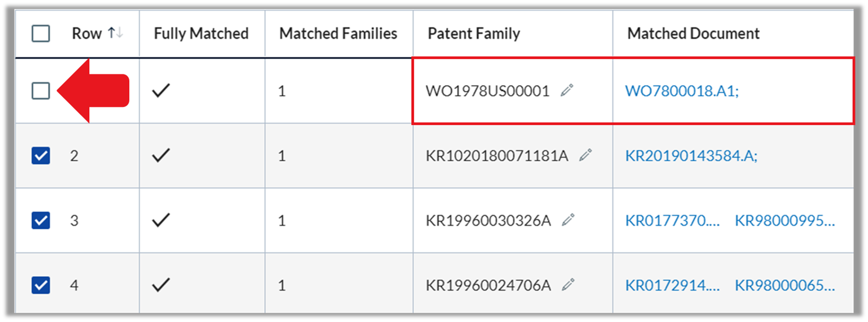Click the Patent Family column header
Screen dimensions: 868x322
click(474, 34)
